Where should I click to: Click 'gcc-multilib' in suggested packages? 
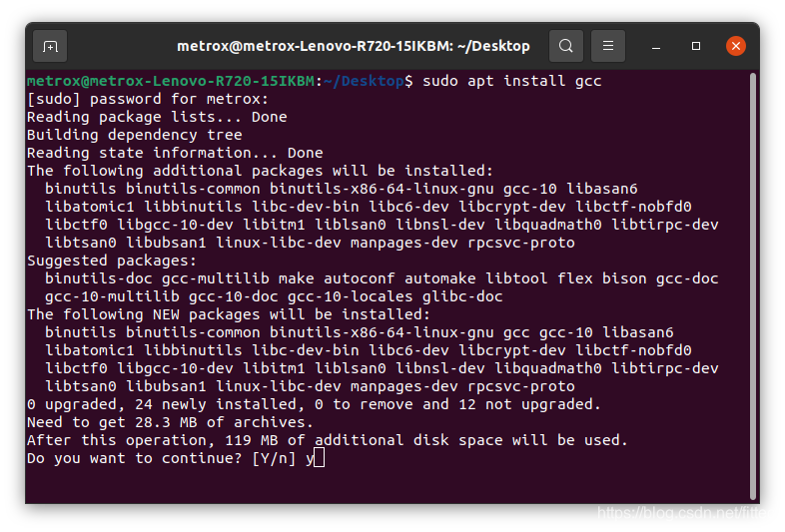pos(216,278)
